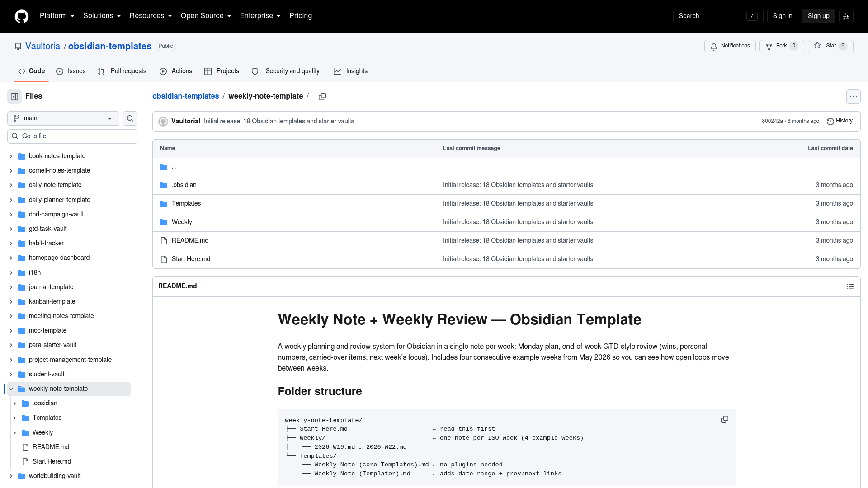Select journal-template folder in tree

51,287
